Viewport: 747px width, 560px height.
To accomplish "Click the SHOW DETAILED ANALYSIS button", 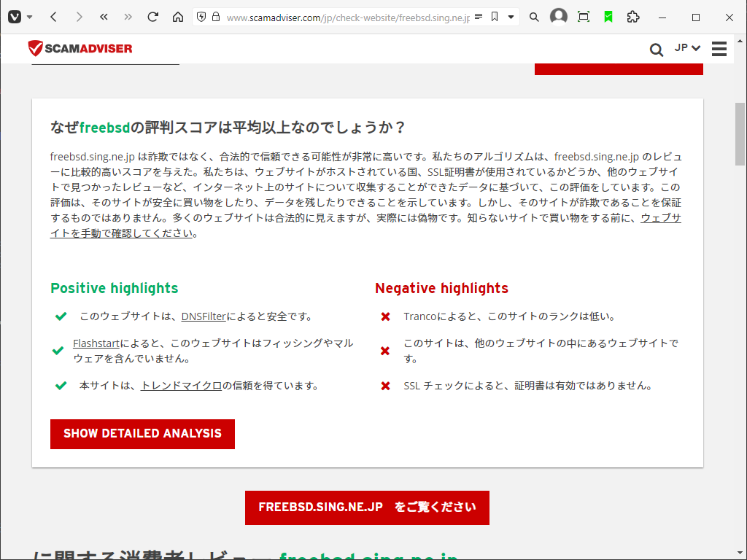I will (x=142, y=434).
